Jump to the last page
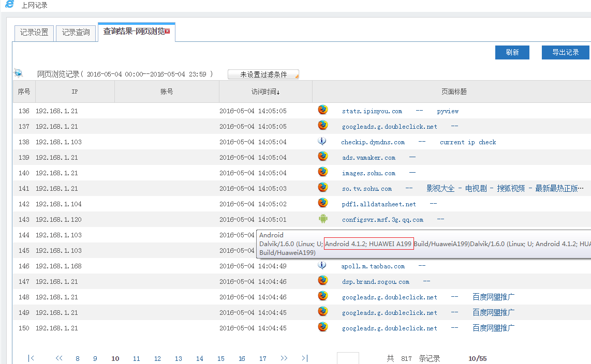The width and height of the screenshot is (591, 364). point(304,358)
